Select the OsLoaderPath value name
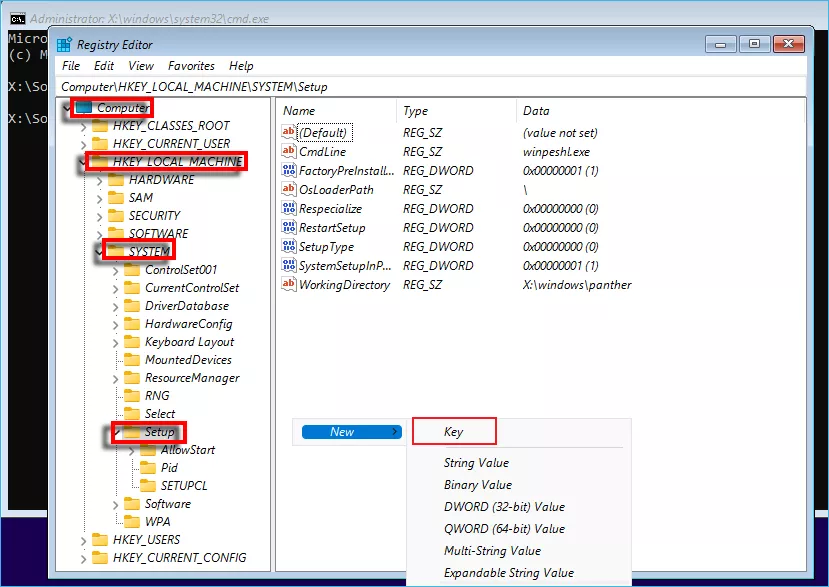 pos(336,190)
